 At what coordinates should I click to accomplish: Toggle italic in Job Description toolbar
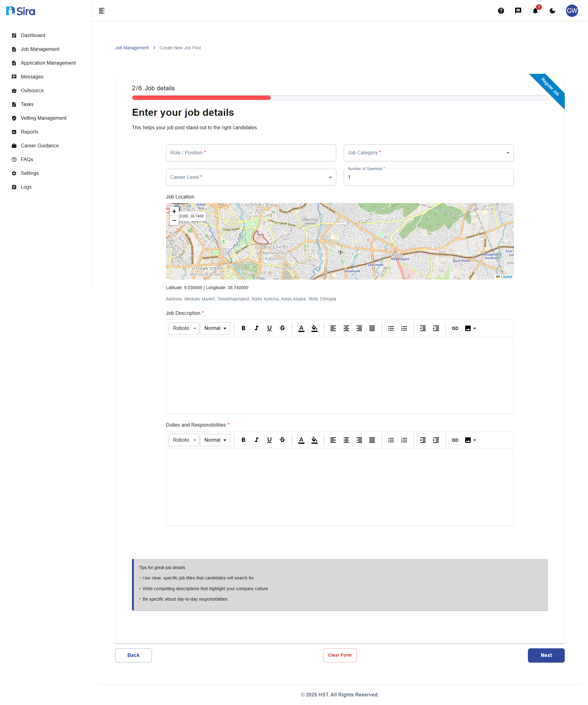click(256, 328)
